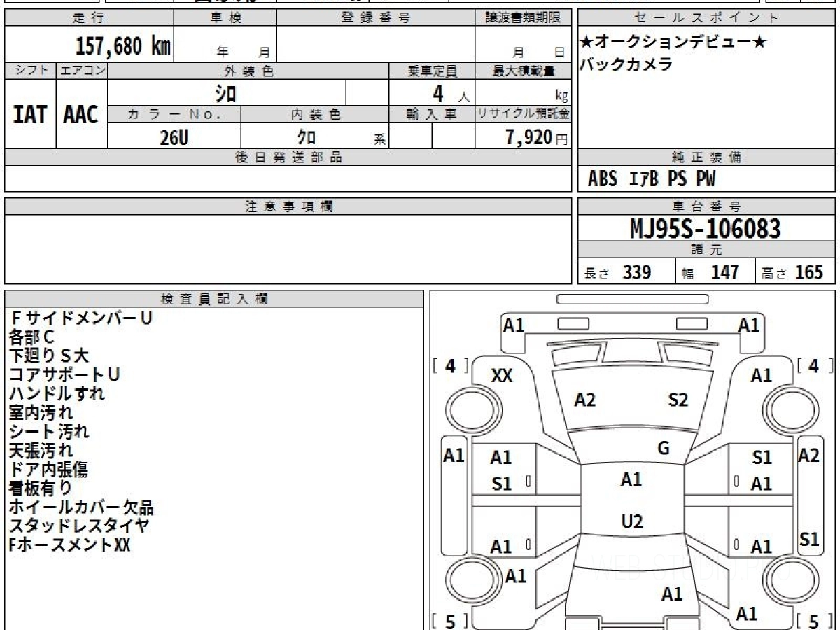Screen dimensions: 840x630
Task: Select the note ドア内張傷
Action: (48, 469)
